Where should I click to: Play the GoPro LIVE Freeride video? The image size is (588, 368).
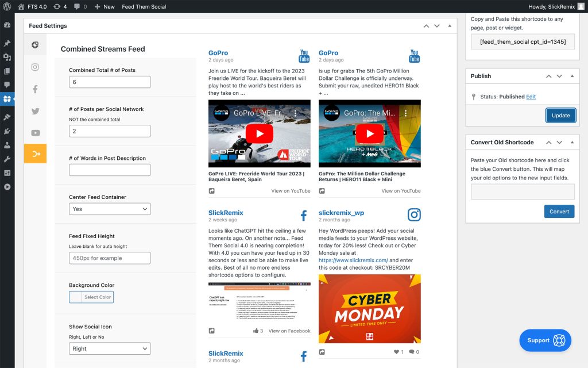click(260, 133)
